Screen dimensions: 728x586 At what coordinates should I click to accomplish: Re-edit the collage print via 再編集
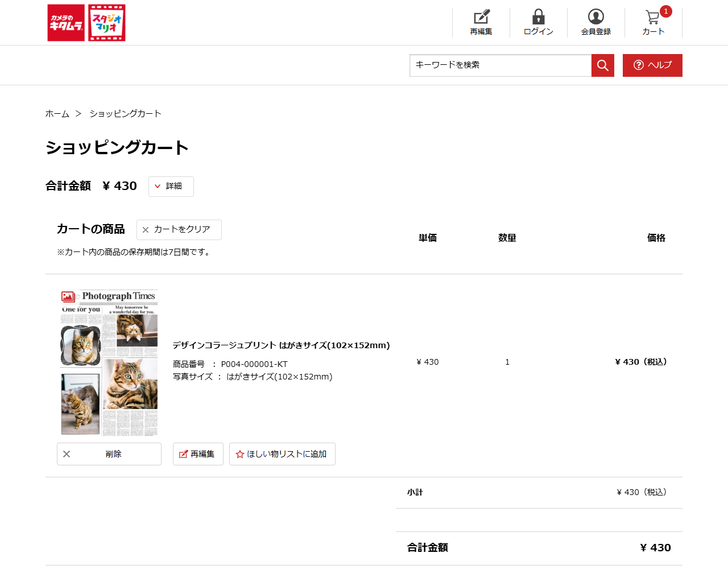point(198,454)
